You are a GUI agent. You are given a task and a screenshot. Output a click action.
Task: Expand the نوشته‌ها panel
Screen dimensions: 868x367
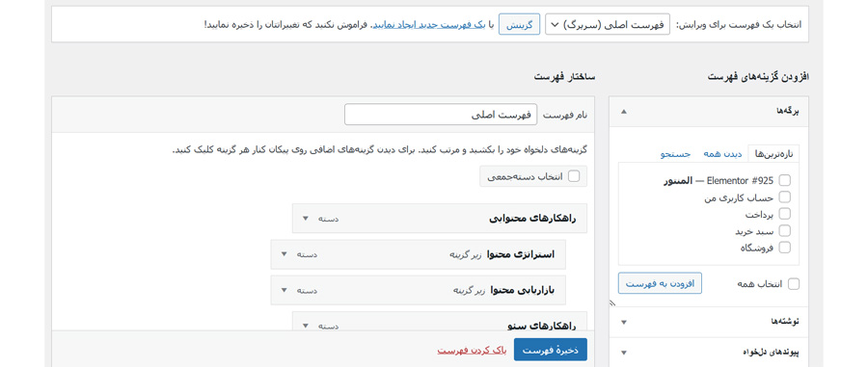709,322
